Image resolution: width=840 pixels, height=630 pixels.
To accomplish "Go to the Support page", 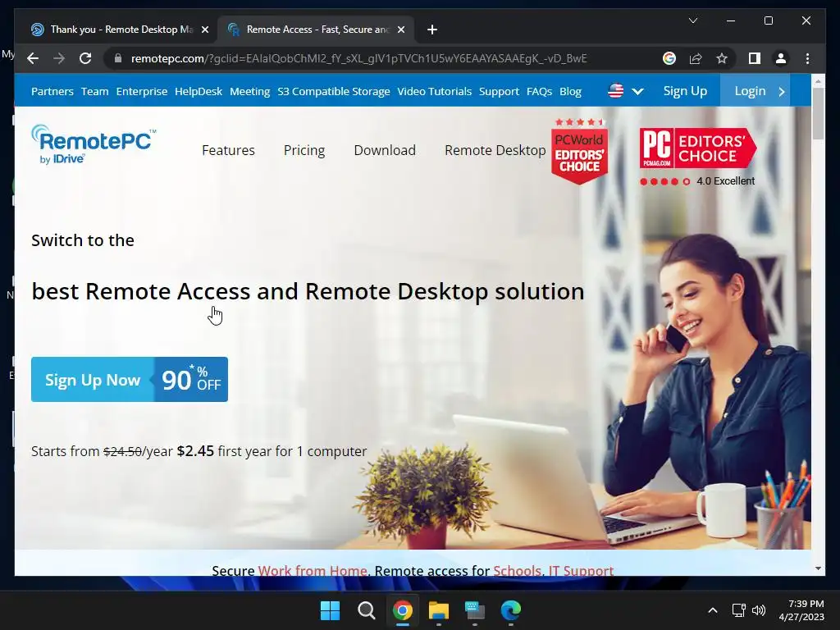I will [499, 92].
